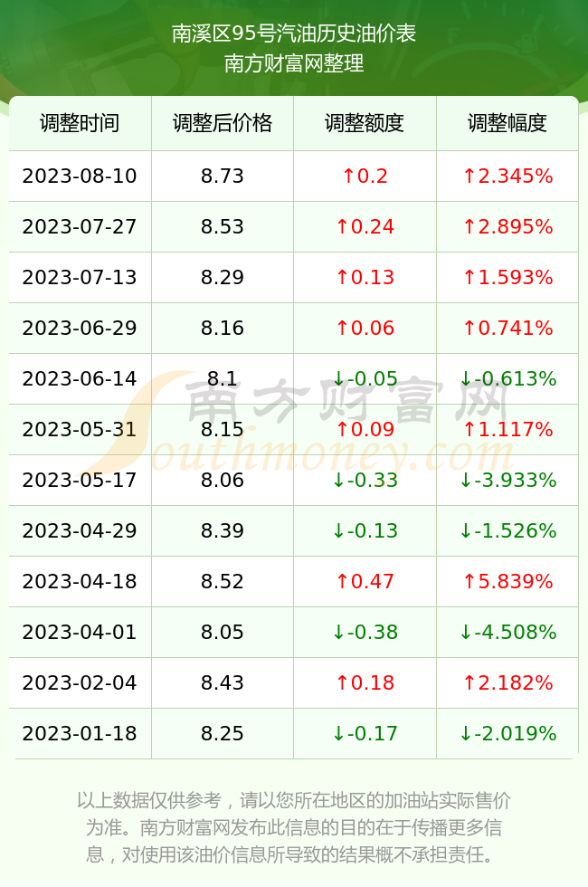Select the 2023-01-18 date cell
This screenshot has width=588, height=887.
click(80, 733)
